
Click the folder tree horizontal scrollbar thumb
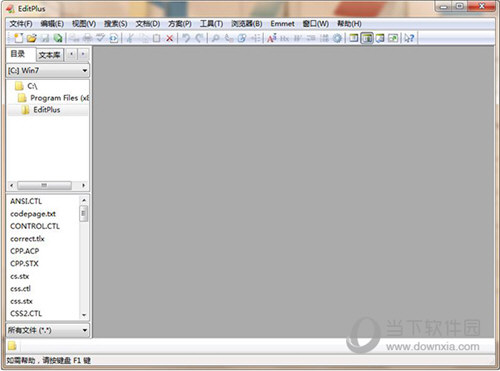point(44,185)
